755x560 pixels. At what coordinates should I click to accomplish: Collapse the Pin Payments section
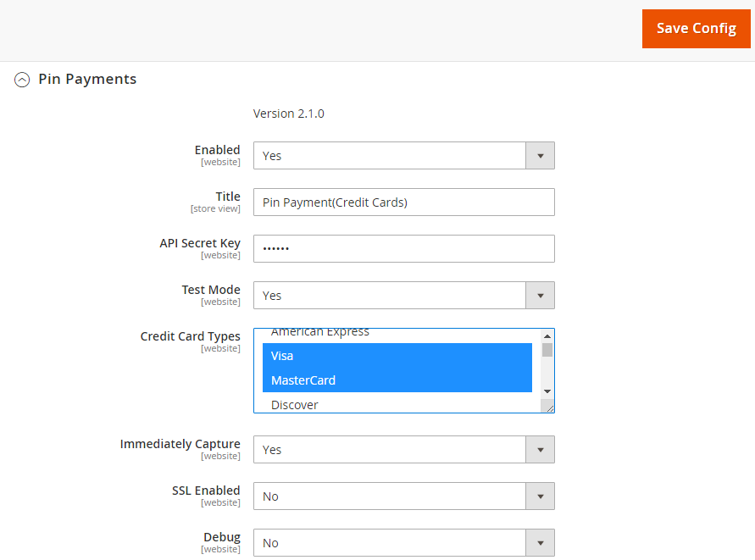[22, 80]
